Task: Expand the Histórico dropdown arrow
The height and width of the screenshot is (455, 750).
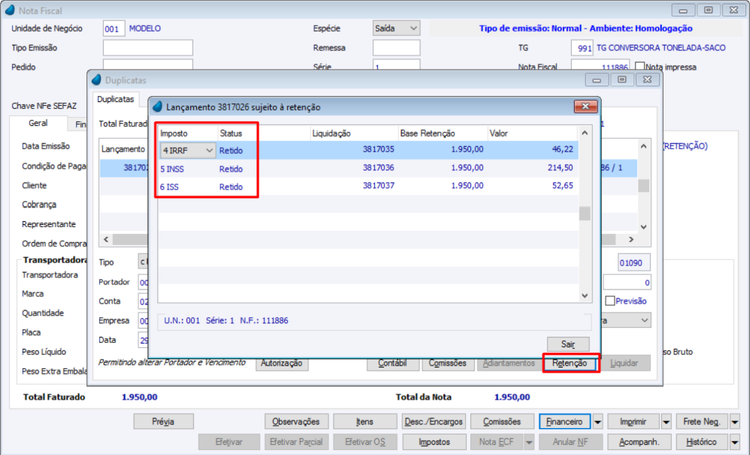Action: [735, 442]
